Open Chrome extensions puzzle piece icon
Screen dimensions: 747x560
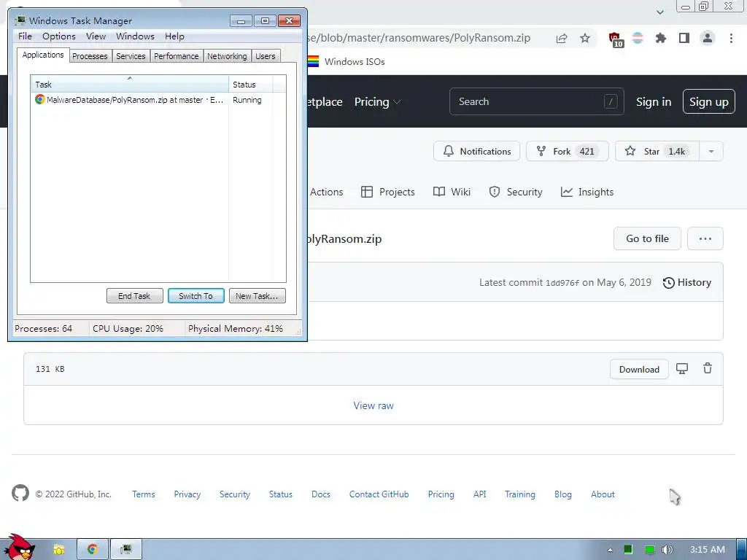(661, 38)
